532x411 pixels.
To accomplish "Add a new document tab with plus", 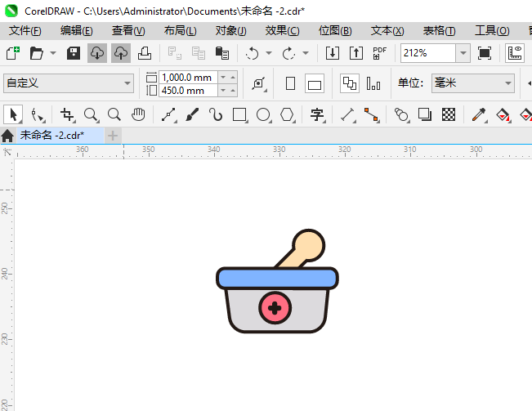I will (113, 136).
